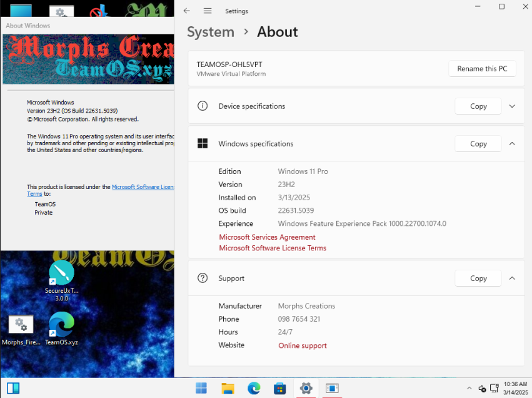The height and width of the screenshot is (398, 532).
Task: Click Rename this PC button
Action: (x=482, y=69)
